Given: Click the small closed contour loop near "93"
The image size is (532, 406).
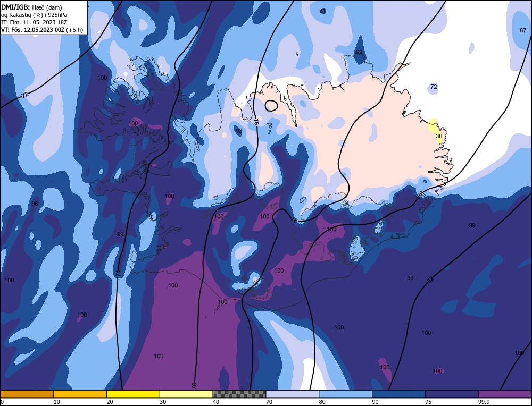Looking at the screenshot, I should point(271,105).
